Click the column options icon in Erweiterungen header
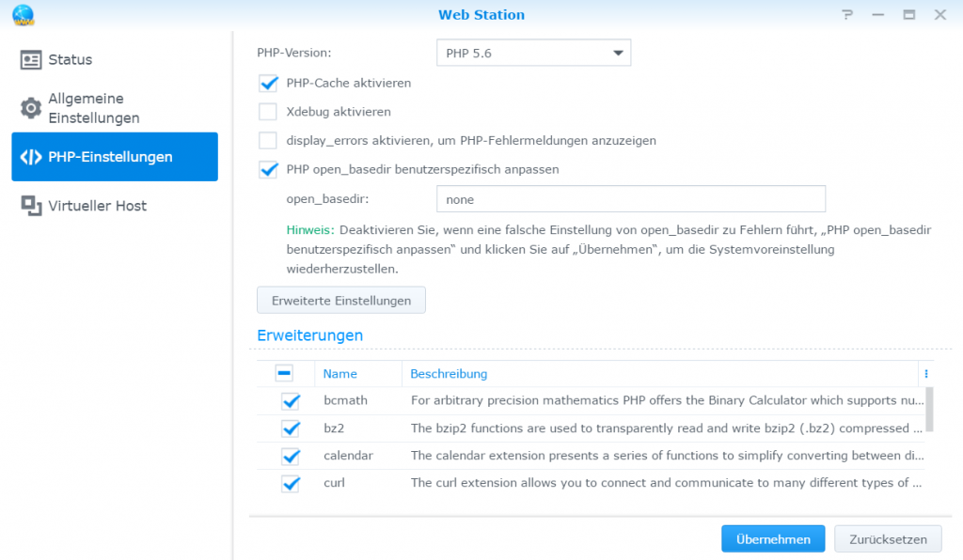Image resolution: width=963 pixels, height=560 pixels. tap(925, 373)
